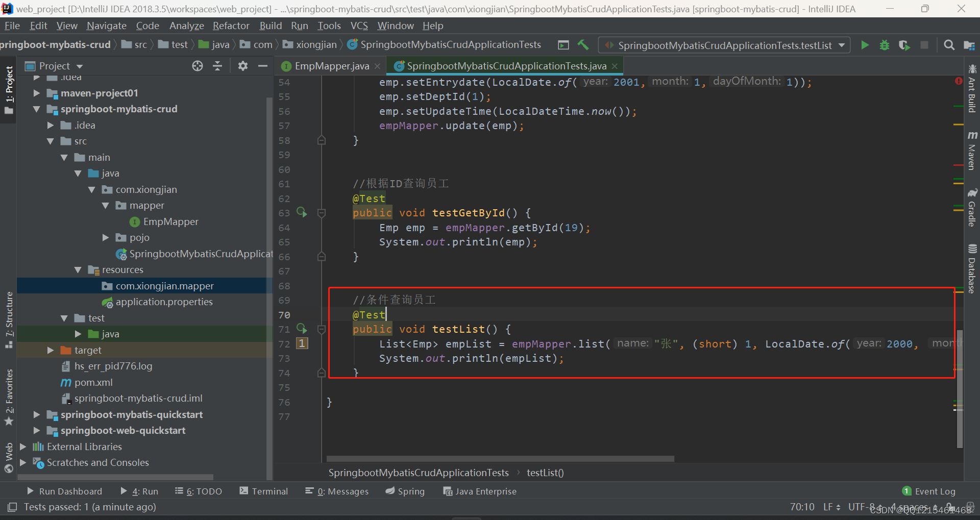The height and width of the screenshot is (520, 980).
Task: Run the testList configuration with the green arrow
Action: [x=865, y=45]
